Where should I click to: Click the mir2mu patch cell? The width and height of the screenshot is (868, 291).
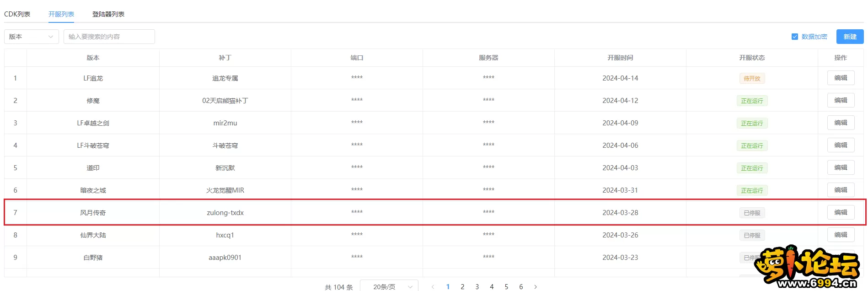[225, 123]
